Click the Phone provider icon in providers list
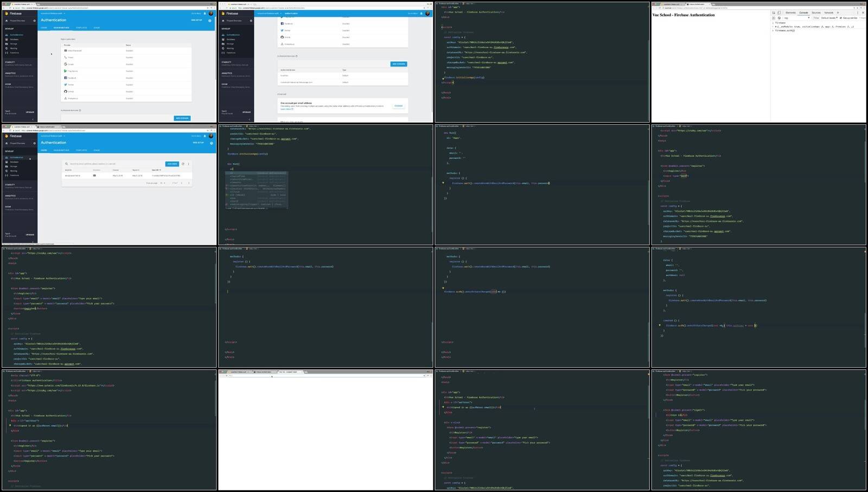This screenshot has height=492, width=868. click(x=66, y=58)
